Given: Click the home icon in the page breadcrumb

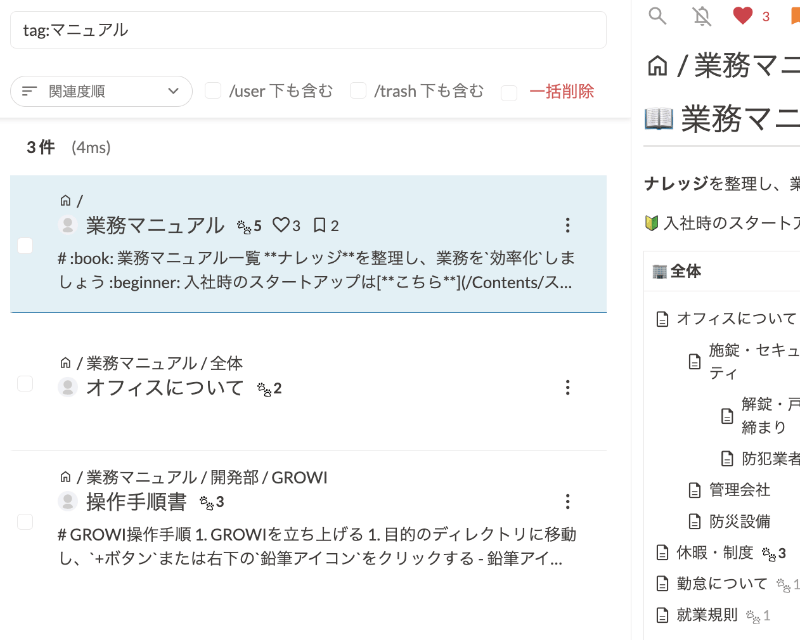Looking at the screenshot, I should 657,66.
